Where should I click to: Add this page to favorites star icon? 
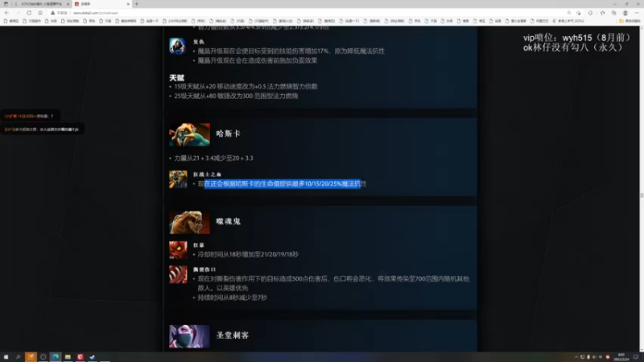pyautogui.click(x=579, y=13)
